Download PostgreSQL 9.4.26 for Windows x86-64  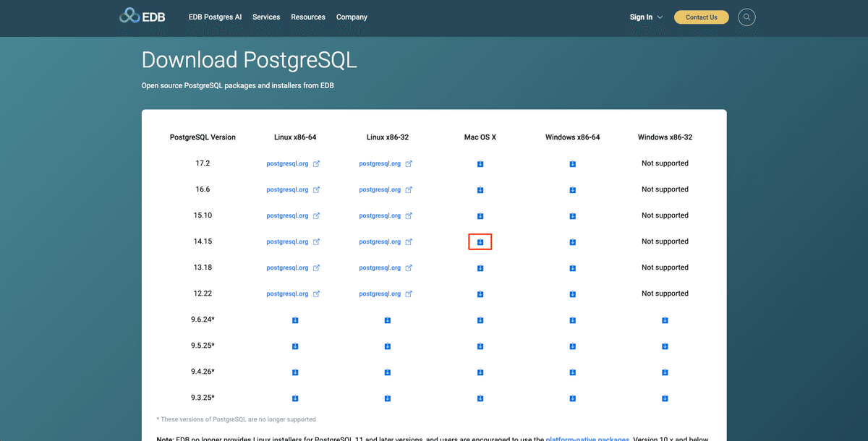pos(573,372)
